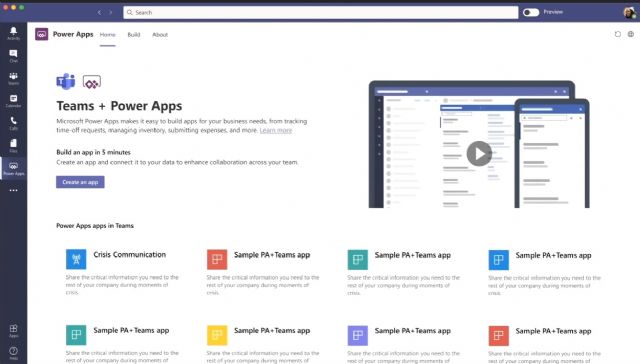Click the blue Sample PA+Teams app icon, top row
Screen dimensions: 640x364
pyautogui.click(x=498, y=260)
